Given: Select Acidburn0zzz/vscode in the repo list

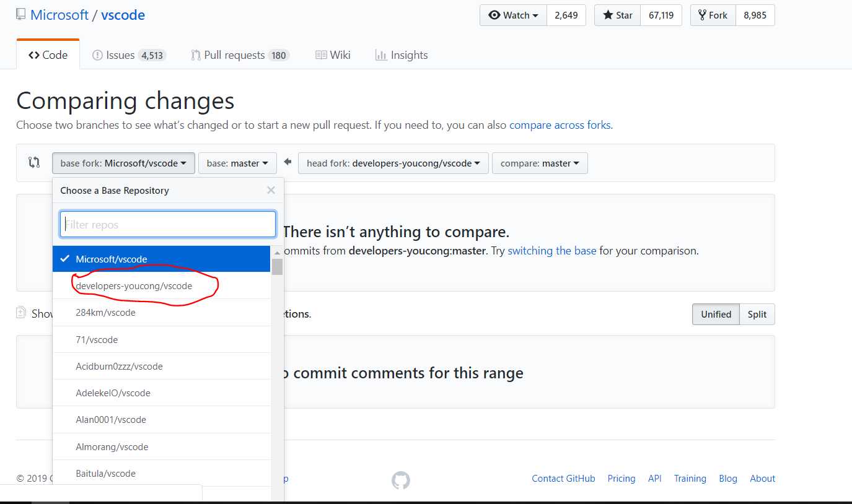Looking at the screenshot, I should coord(162,366).
